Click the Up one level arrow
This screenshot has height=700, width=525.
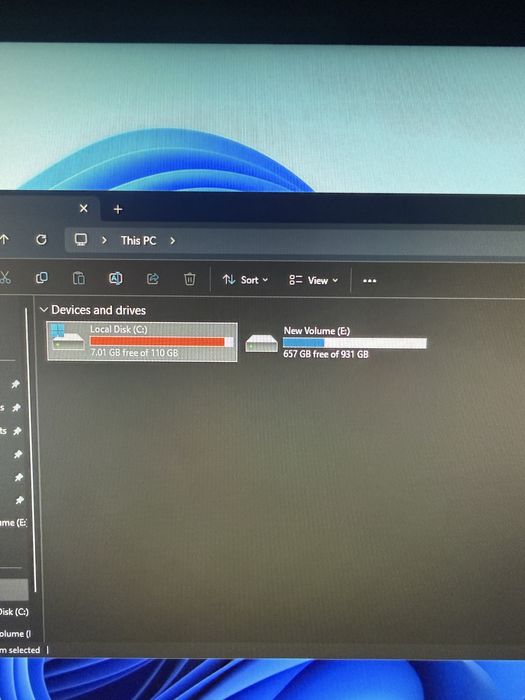[x=4, y=240]
